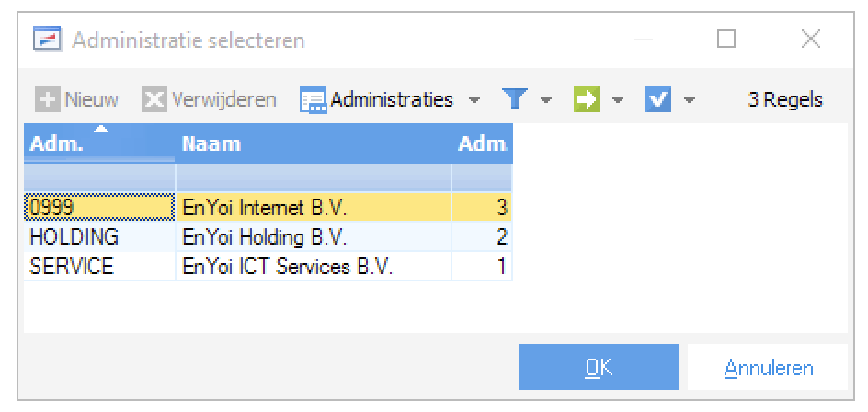This screenshot has height=412, width=868.
Task: Click the filter field under Naam column
Action: [x=313, y=177]
